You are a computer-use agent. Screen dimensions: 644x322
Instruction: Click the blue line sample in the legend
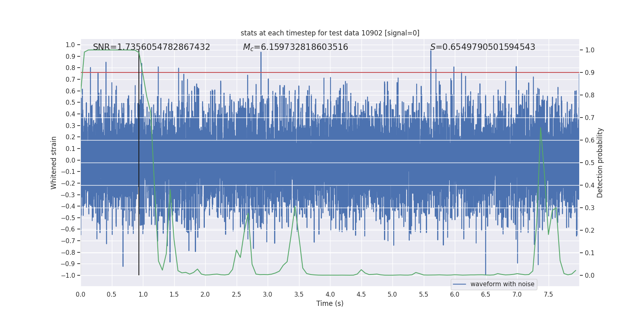[x=460, y=284]
